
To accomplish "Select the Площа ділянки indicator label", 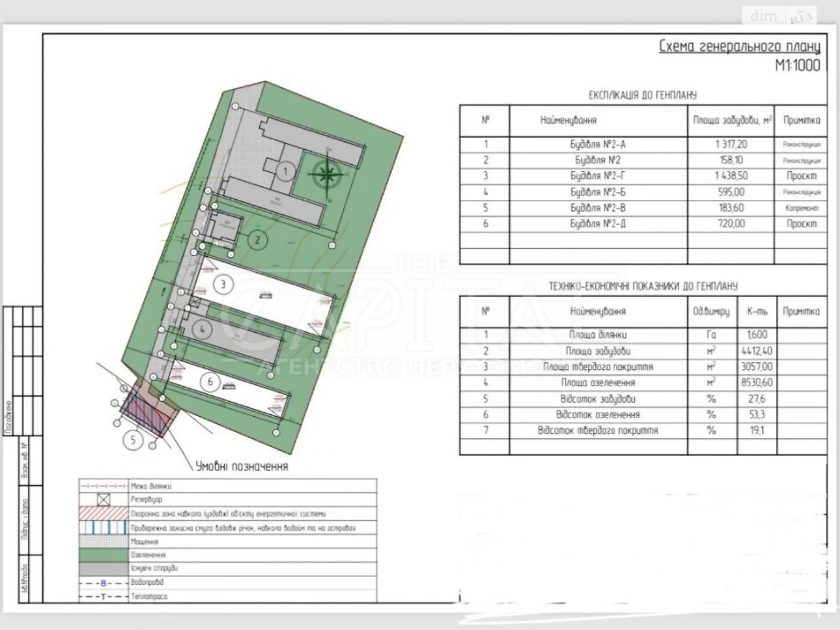I will [598, 335].
